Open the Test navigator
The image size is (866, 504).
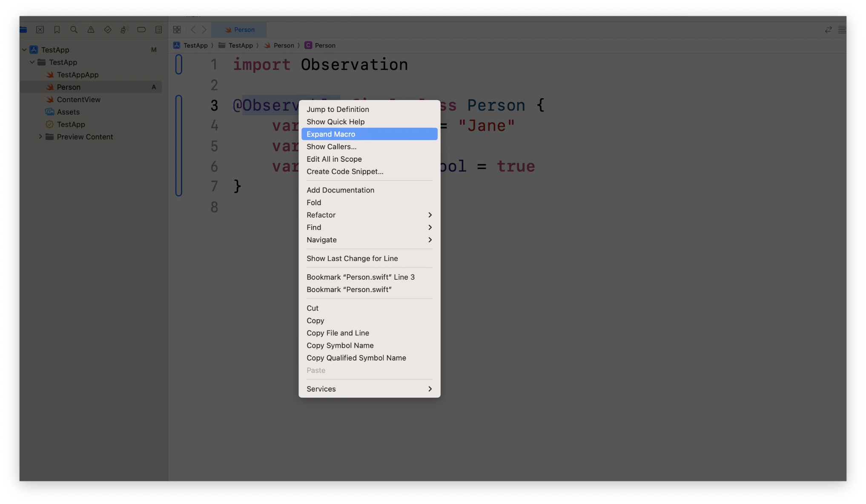108,29
